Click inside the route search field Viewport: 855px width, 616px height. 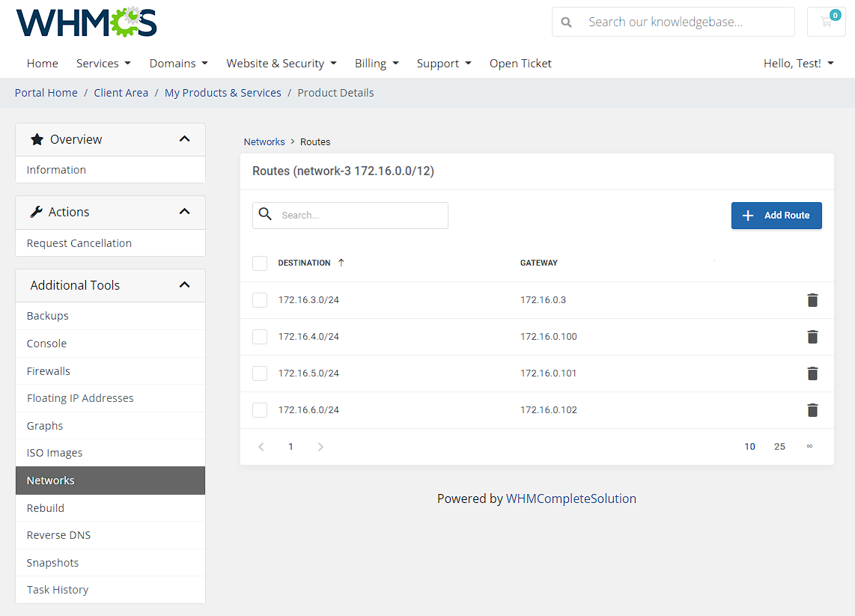[x=352, y=215]
